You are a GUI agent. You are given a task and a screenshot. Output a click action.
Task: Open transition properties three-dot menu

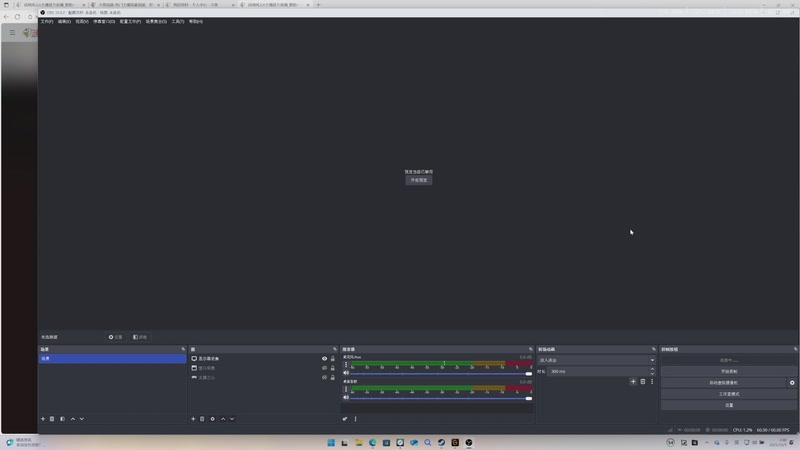click(652, 382)
